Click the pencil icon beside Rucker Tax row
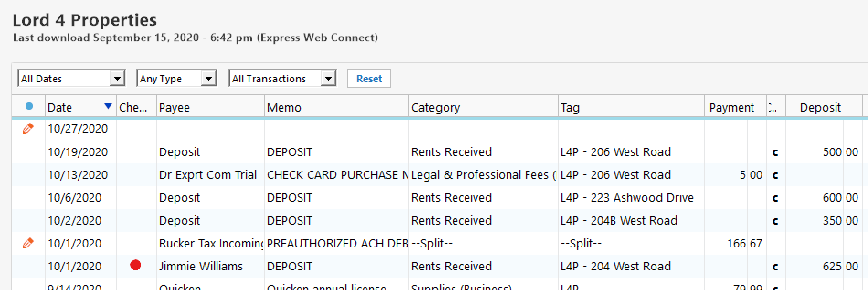 pyautogui.click(x=28, y=243)
